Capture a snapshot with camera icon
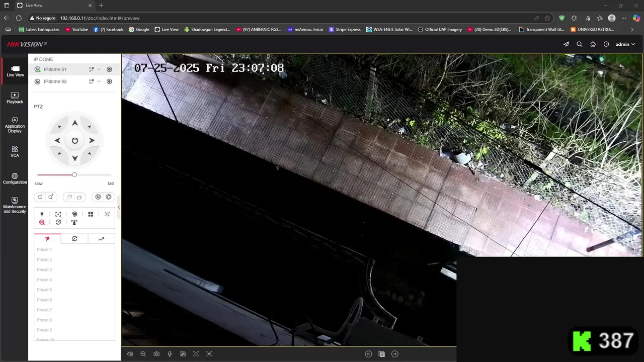 (156, 354)
